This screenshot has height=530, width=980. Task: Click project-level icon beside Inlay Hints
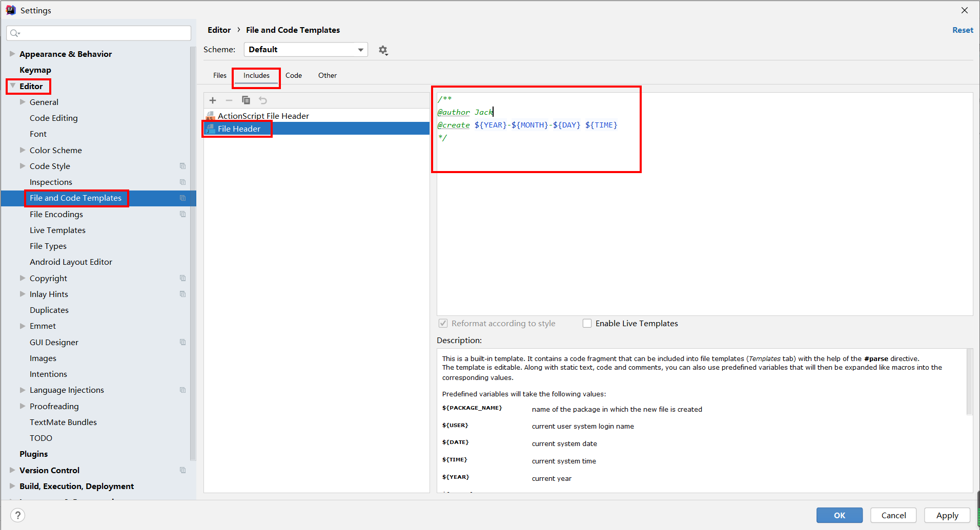(x=182, y=294)
